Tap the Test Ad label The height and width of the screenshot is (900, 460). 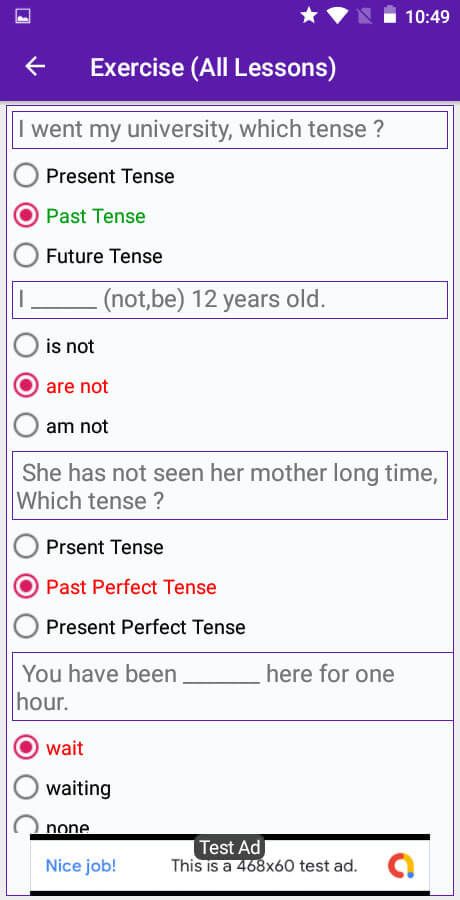tap(230, 847)
